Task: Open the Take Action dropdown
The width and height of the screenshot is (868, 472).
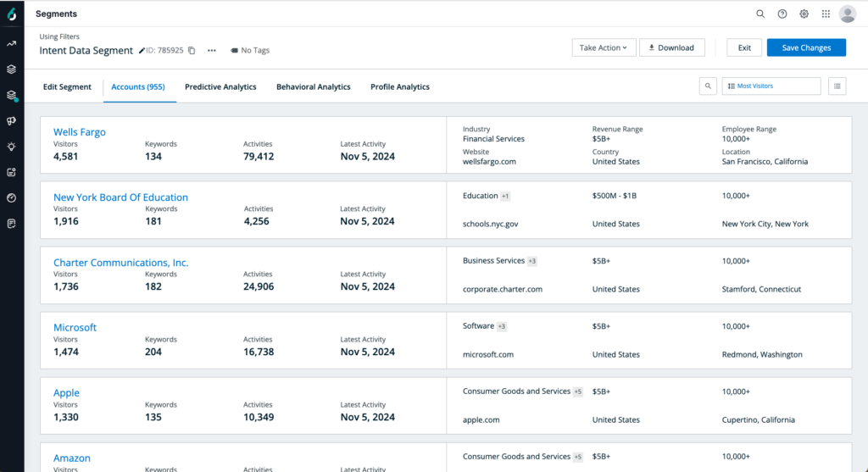Action: click(x=604, y=47)
